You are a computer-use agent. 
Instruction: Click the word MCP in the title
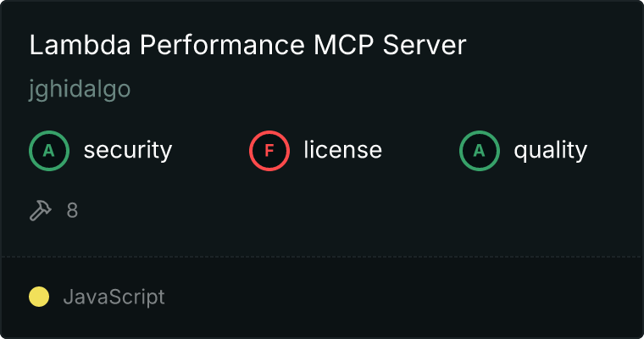pos(344,45)
